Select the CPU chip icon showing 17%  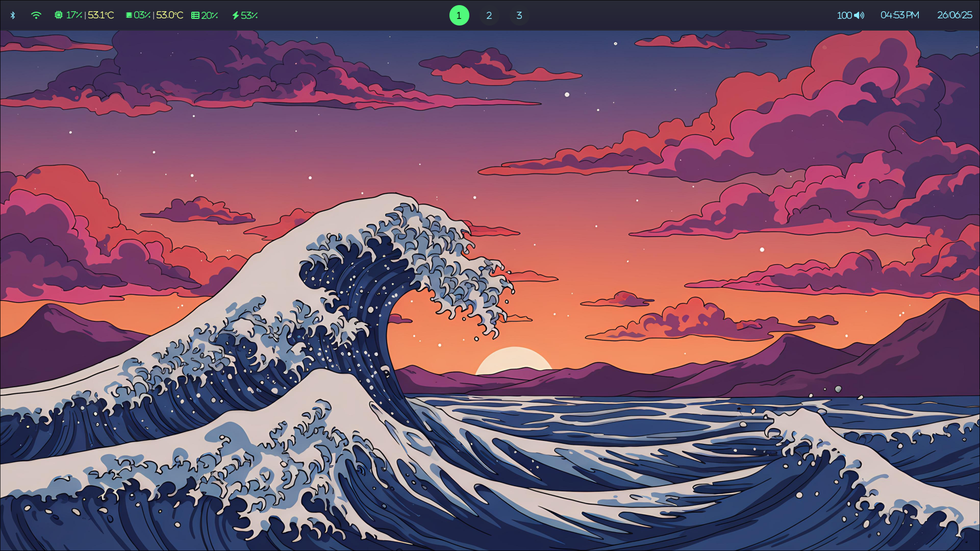tap(58, 15)
